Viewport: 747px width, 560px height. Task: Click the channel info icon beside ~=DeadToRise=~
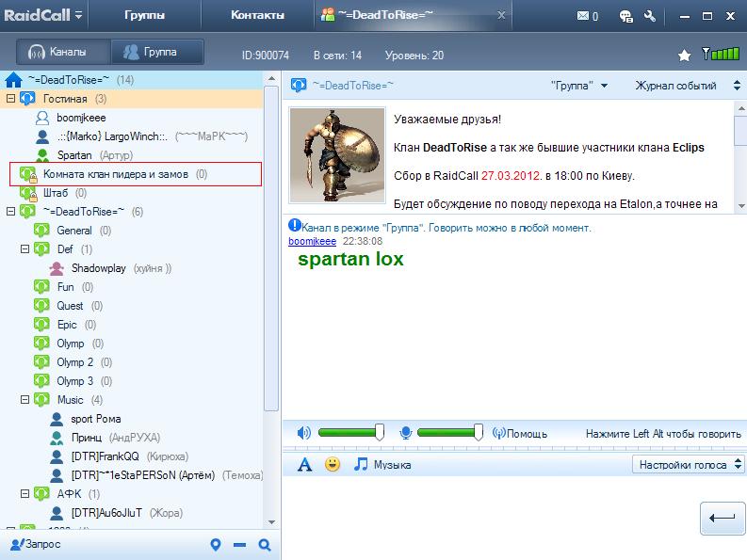(299, 86)
